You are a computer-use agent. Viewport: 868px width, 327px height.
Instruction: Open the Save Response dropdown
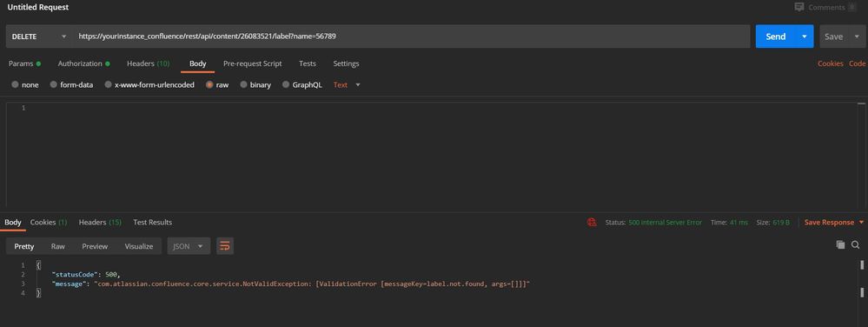coord(833,223)
